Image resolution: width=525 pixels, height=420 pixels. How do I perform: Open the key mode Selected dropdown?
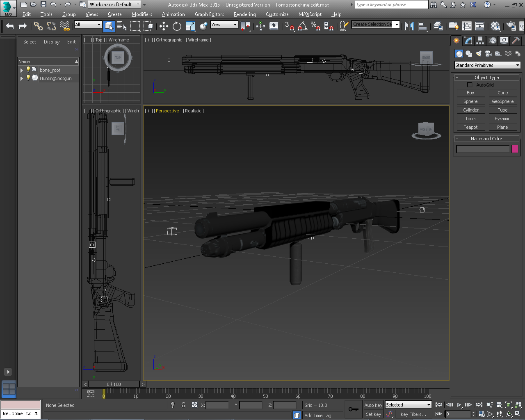[x=408, y=405]
